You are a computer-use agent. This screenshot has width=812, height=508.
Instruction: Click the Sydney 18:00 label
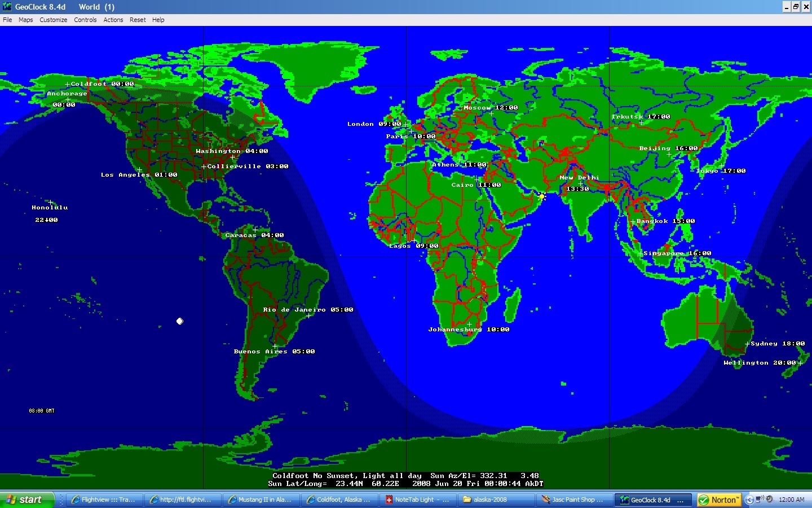(x=778, y=344)
